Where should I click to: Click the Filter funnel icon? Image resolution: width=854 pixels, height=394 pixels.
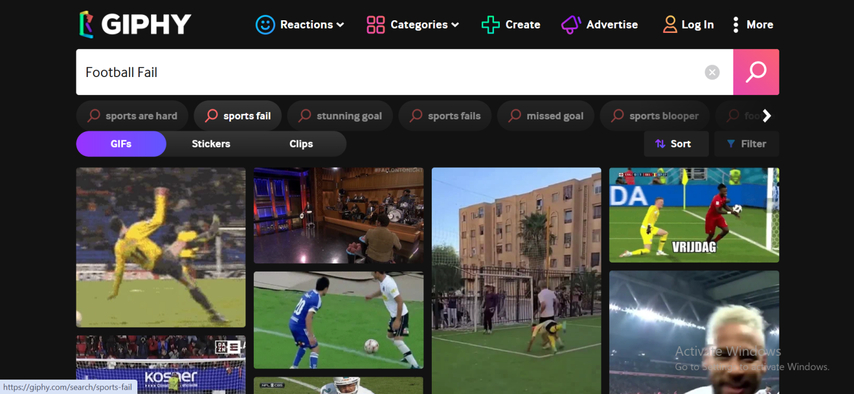pyautogui.click(x=731, y=144)
